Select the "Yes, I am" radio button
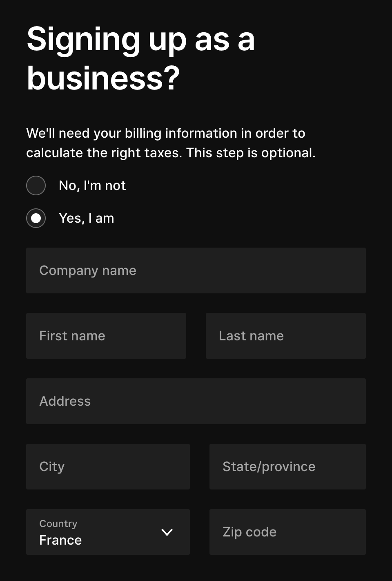 coord(36,218)
